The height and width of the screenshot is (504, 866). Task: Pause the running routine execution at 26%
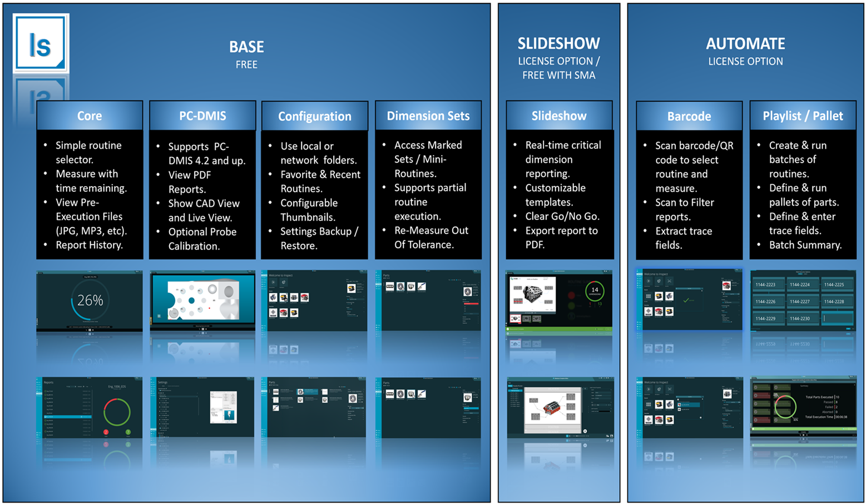pyautogui.click(x=90, y=331)
